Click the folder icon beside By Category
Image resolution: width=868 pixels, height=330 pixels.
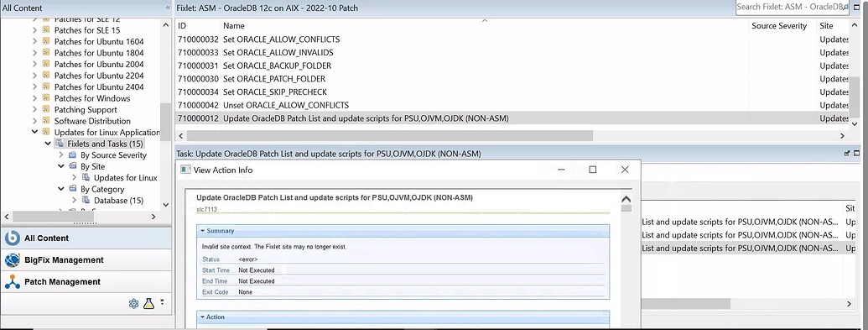pyautogui.click(x=72, y=189)
